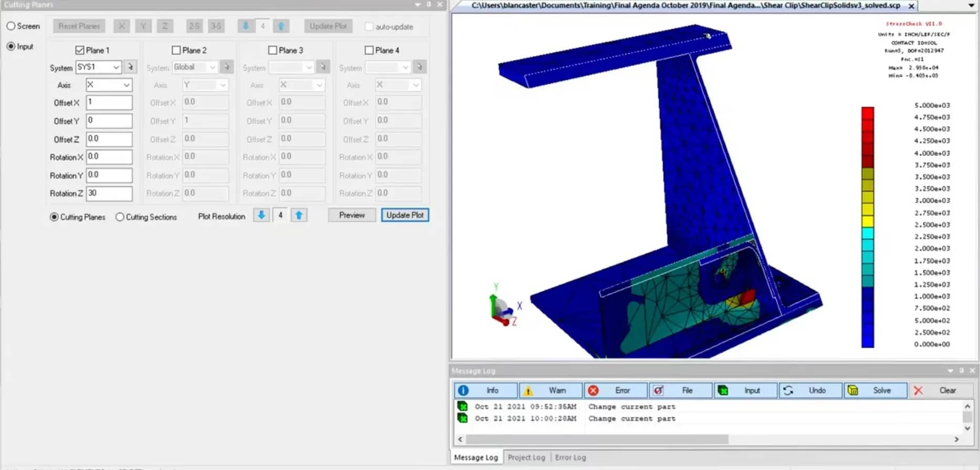Clear the message log
The image size is (980, 470).
(941, 390)
